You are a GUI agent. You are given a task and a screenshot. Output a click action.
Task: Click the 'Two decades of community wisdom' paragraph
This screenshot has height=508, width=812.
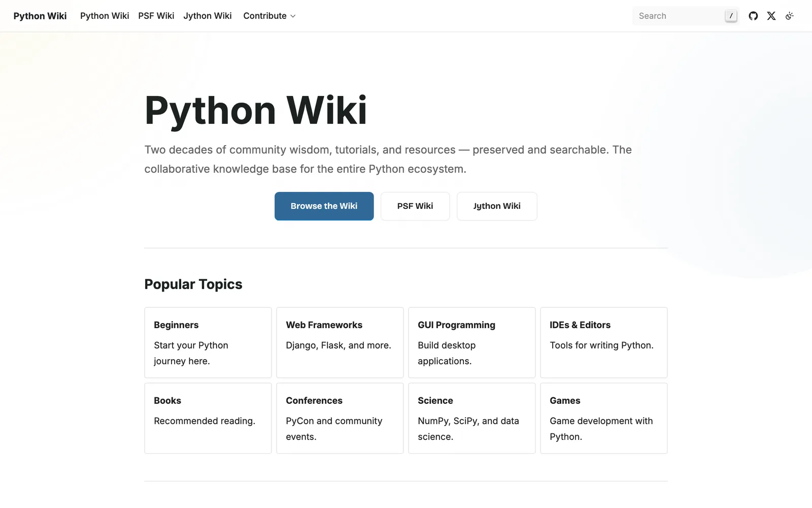pos(388,160)
